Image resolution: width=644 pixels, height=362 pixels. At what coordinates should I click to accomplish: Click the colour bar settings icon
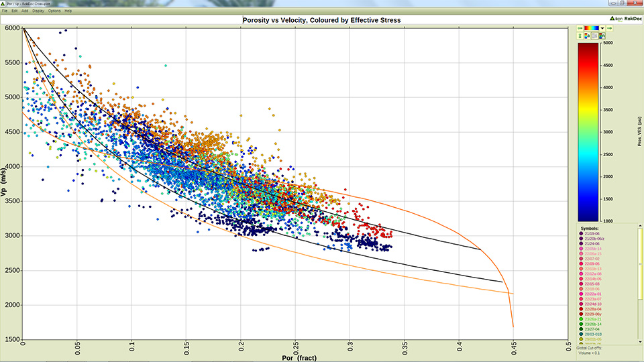coord(588,36)
